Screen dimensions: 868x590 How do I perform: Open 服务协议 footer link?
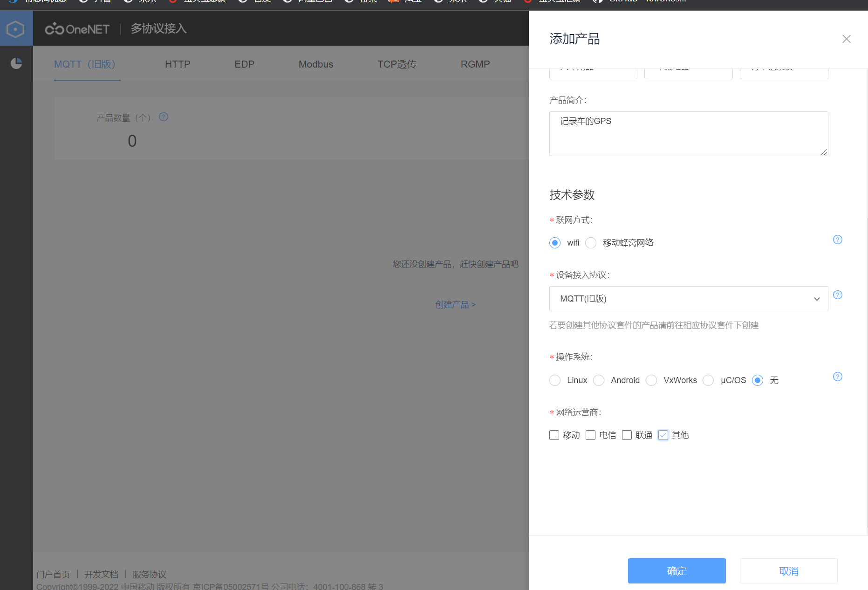pos(149,574)
